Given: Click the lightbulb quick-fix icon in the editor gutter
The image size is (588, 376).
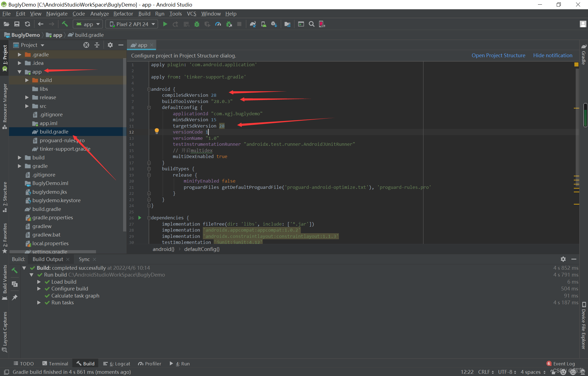Looking at the screenshot, I should point(157,131).
